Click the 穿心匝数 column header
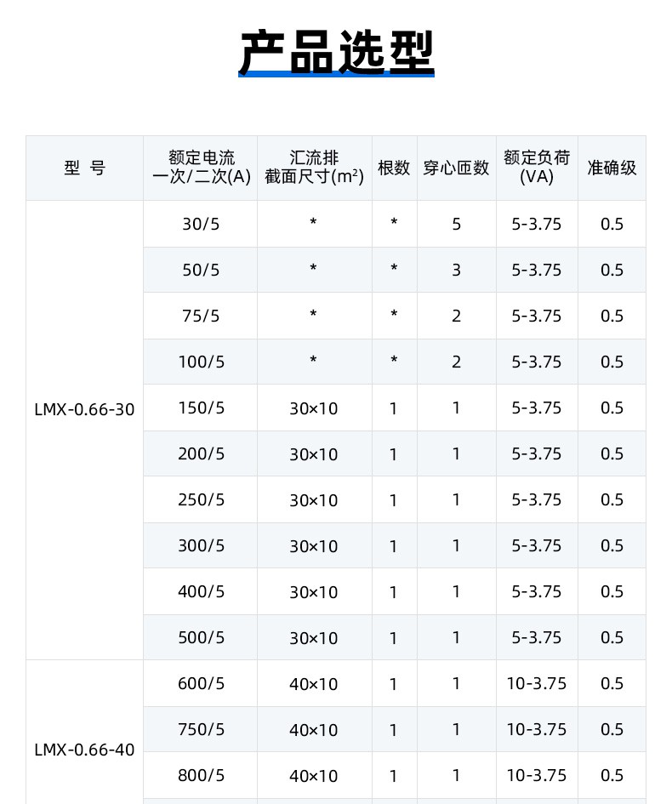 [456, 168]
